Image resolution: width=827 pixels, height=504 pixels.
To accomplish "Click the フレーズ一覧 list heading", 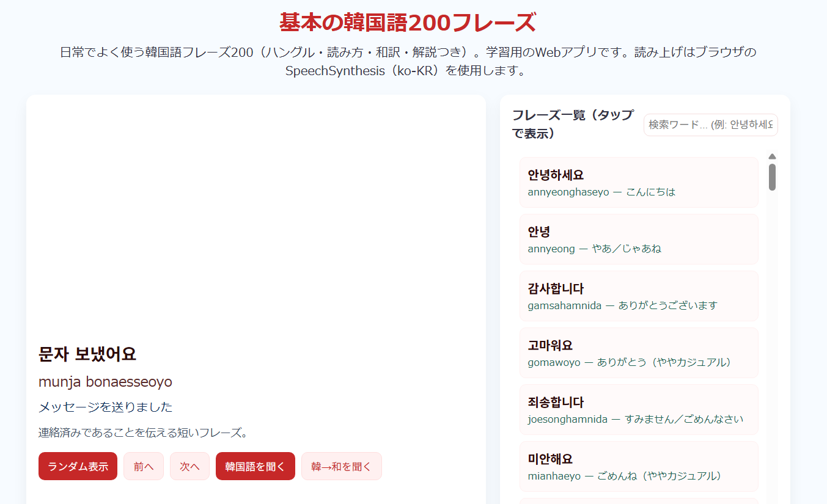I will [573, 124].
